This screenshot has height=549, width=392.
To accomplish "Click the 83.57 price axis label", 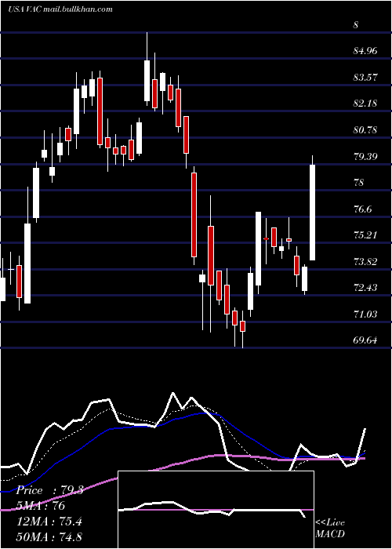I will click(365, 77).
